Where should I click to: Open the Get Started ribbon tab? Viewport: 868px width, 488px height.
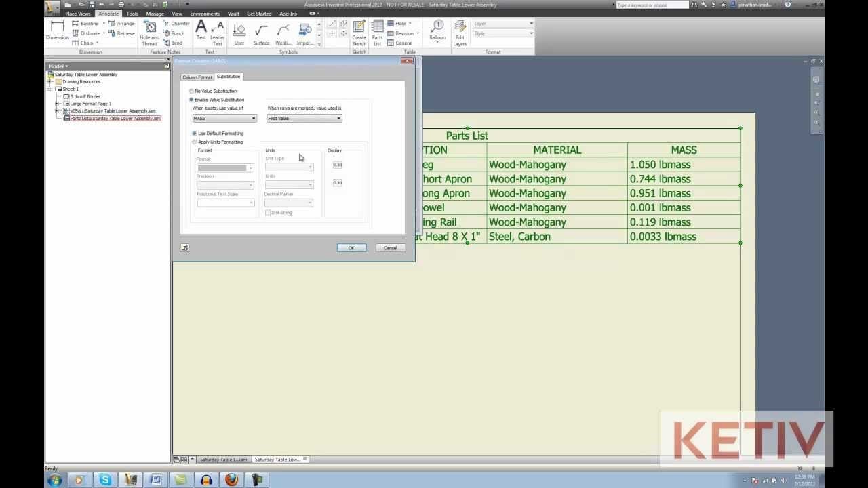(x=259, y=14)
